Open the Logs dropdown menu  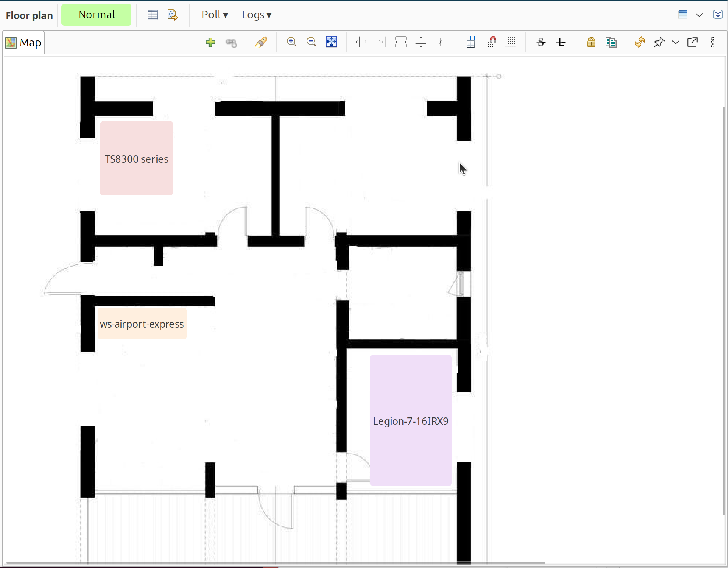coord(257,14)
